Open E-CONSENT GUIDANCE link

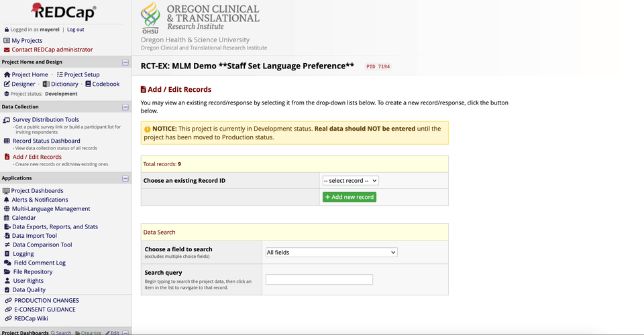[45, 310]
